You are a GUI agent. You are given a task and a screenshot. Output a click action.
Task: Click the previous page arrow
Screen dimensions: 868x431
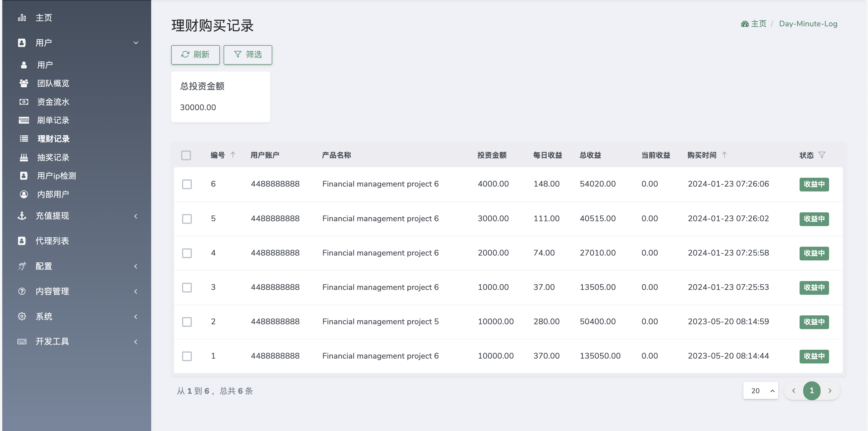point(794,391)
